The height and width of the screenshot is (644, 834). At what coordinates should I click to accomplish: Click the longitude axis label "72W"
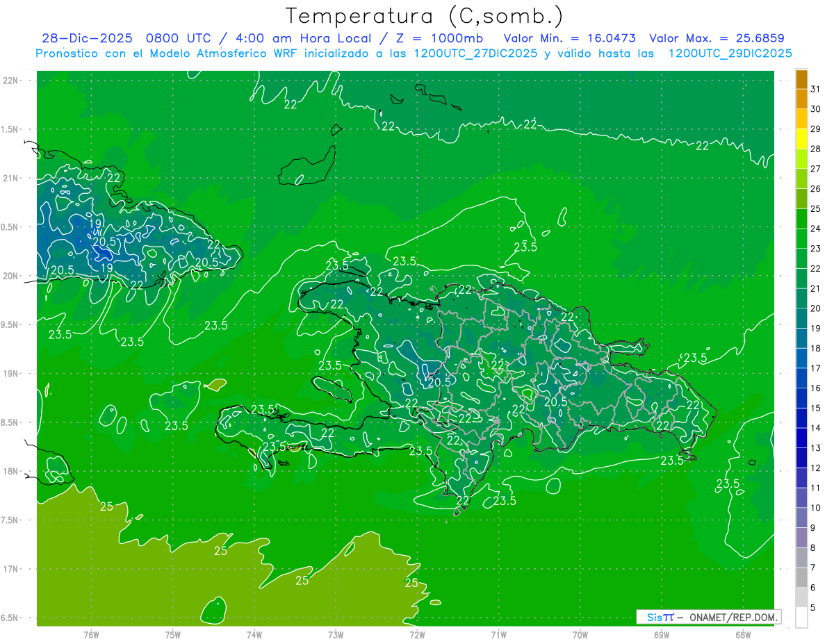[x=417, y=635]
